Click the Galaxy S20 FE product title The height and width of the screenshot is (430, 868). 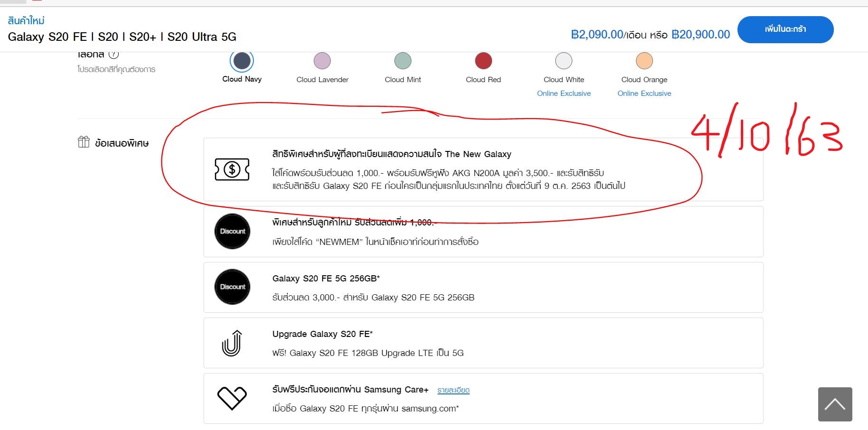[x=122, y=37]
